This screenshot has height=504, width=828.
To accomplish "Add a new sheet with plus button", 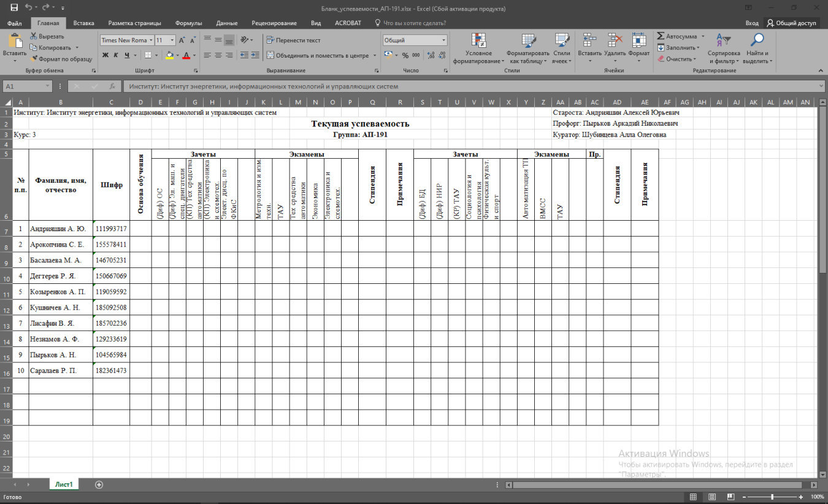I will 99,484.
